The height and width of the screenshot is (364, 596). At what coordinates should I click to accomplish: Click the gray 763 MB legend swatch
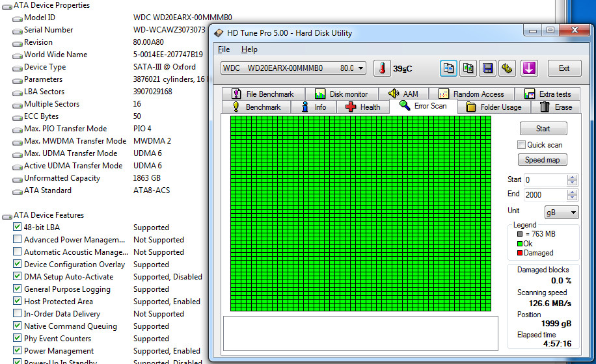(x=520, y=234)
